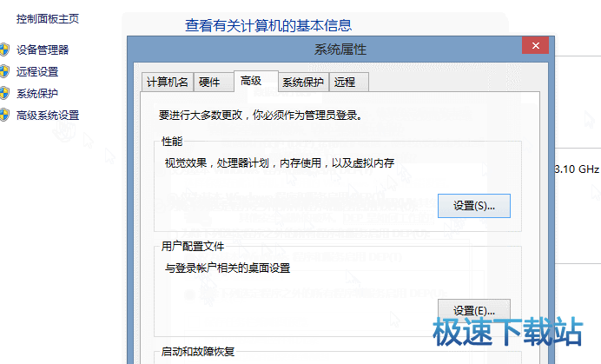The height and width of the screenshot is (364, 601).
Task: Click 启动和故障恢复 group label
Action: [198, 351]
